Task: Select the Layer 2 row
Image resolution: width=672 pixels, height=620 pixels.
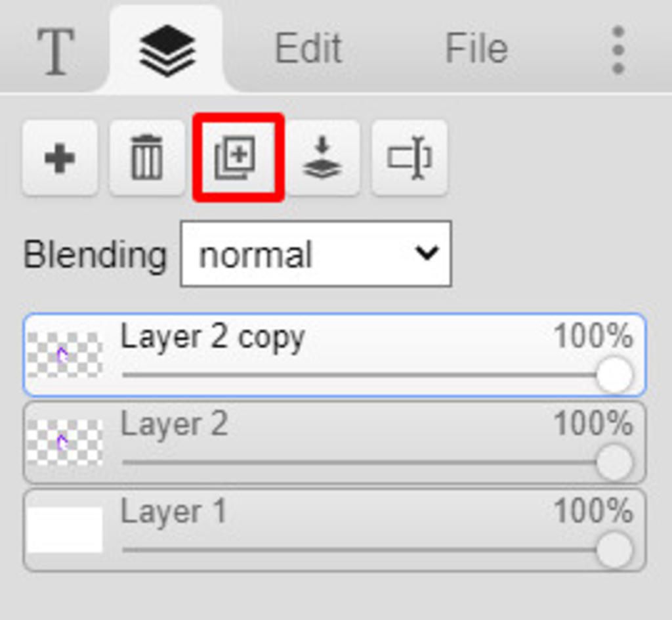Action: click(334, 443)
